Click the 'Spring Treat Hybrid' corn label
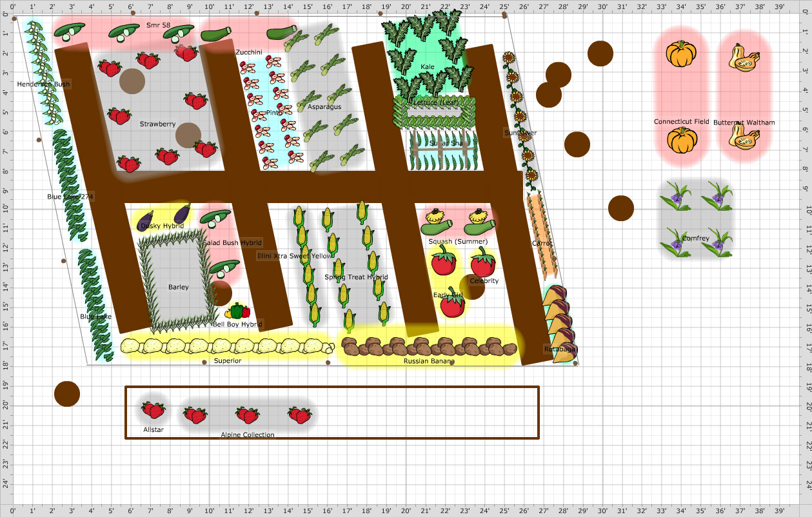This screenshot has height=517, width=812. (356, 277)
